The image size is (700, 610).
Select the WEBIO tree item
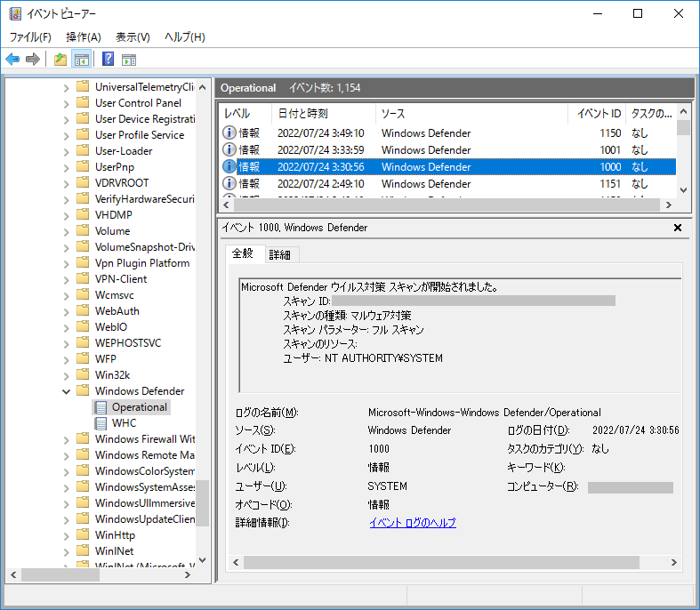pos(110,326)
